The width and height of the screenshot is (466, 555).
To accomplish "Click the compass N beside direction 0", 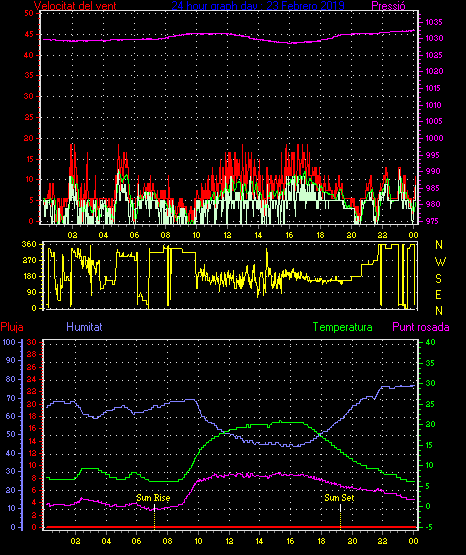I will click(439, 311).
